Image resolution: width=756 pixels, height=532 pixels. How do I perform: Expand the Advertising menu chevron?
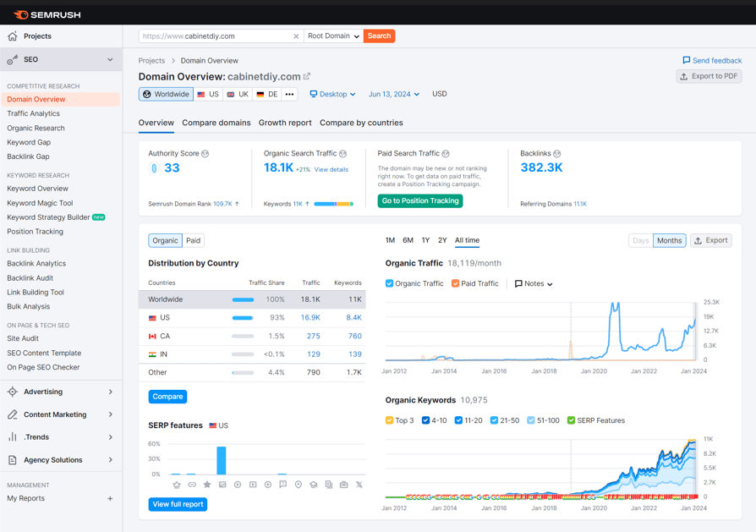coord(111,392)
